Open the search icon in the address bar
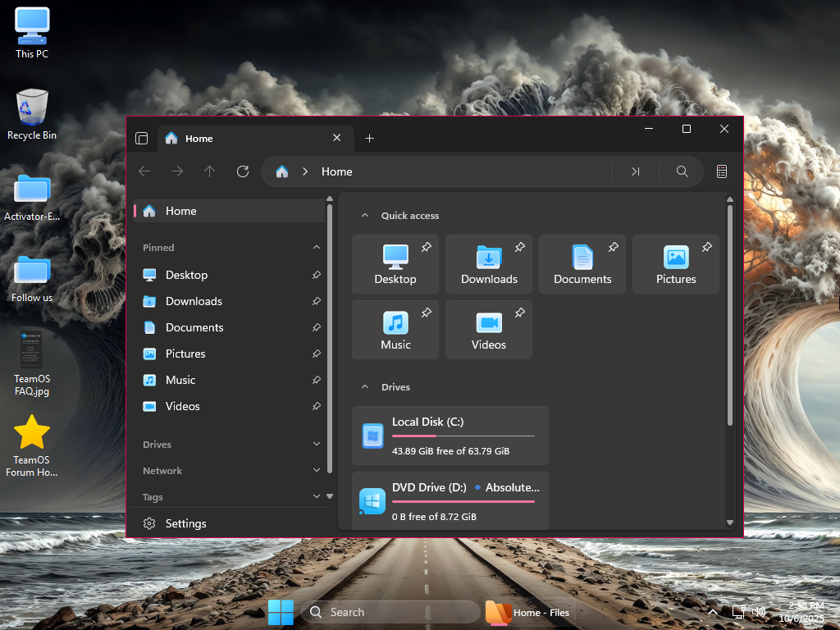The width and height of the screenshot is (840, 630). [x=682, y=171]
